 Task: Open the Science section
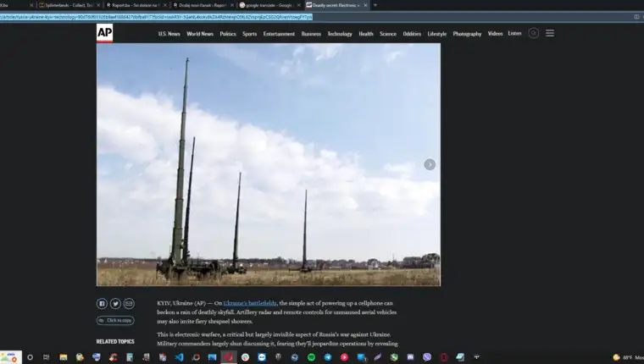pyautogui.click(x=388, y=34)
